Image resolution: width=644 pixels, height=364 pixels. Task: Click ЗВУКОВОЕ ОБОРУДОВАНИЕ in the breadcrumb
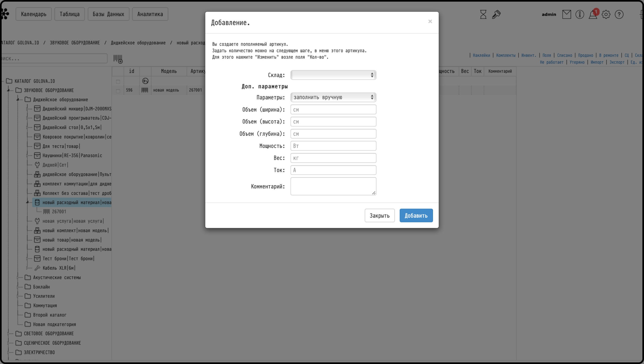point(75,43)
